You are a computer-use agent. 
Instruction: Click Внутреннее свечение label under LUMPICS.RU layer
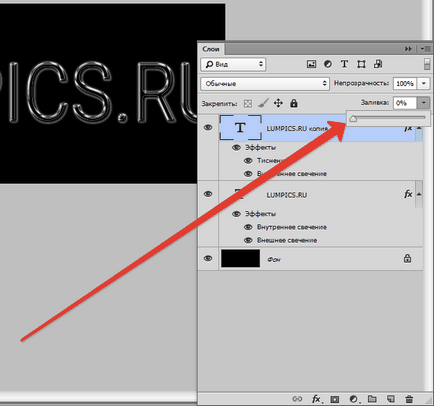click(292, 227)
